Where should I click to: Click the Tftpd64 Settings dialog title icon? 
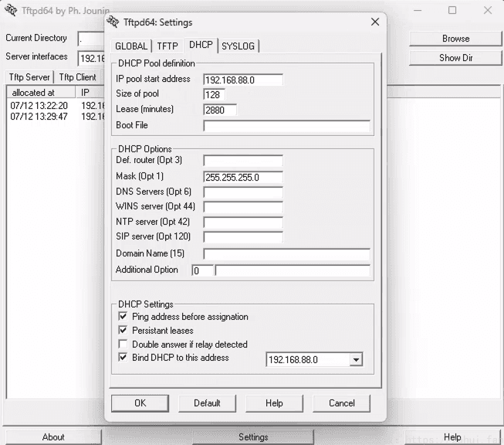[113, 22]
